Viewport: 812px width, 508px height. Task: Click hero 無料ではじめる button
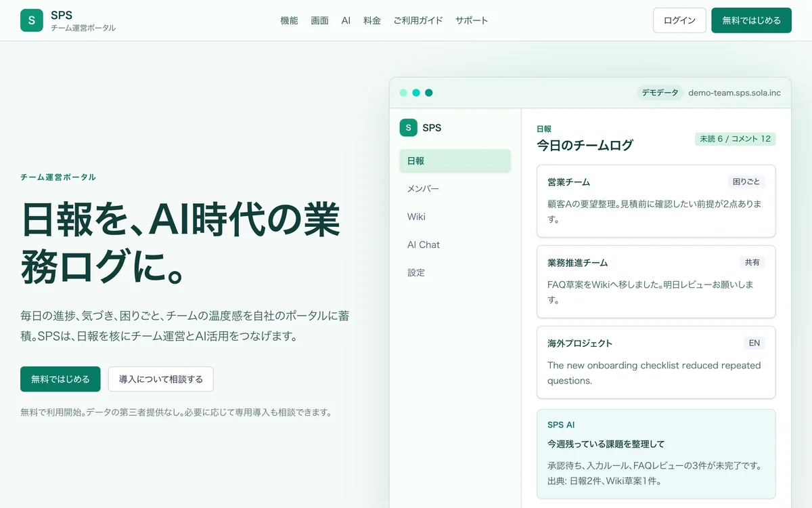pos(60,379)
